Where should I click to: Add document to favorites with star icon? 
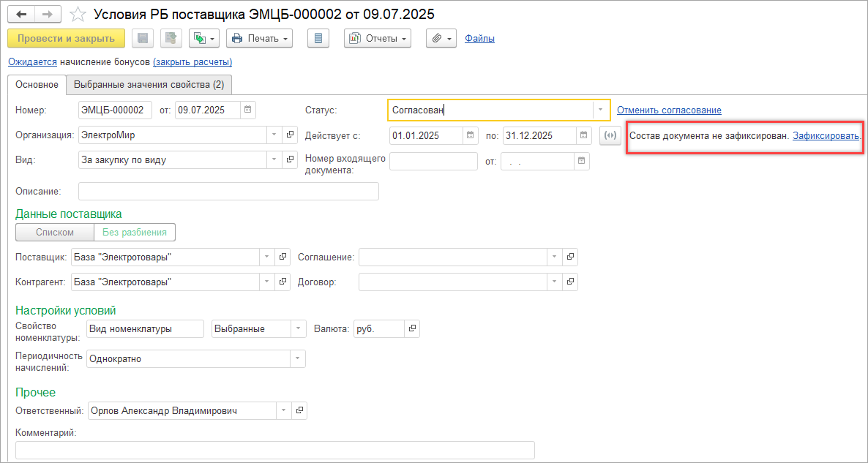pyautogui.click(x=78, y=15)
